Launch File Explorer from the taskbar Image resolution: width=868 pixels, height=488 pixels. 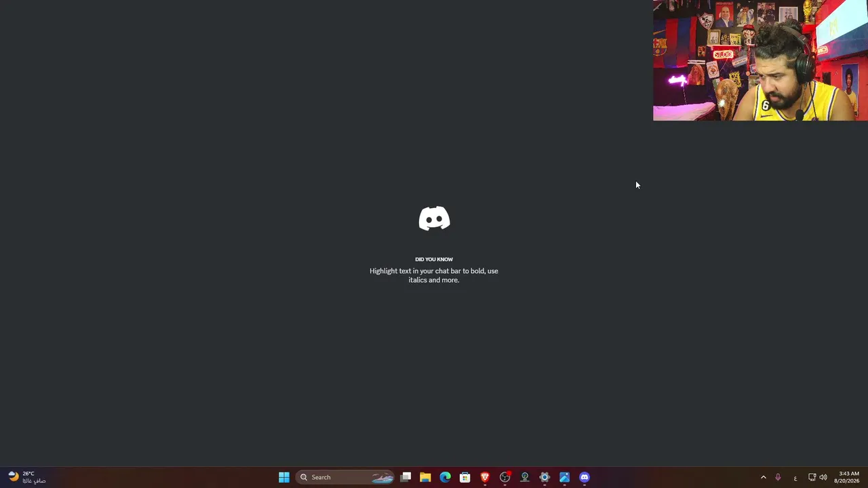pos(425,477)
